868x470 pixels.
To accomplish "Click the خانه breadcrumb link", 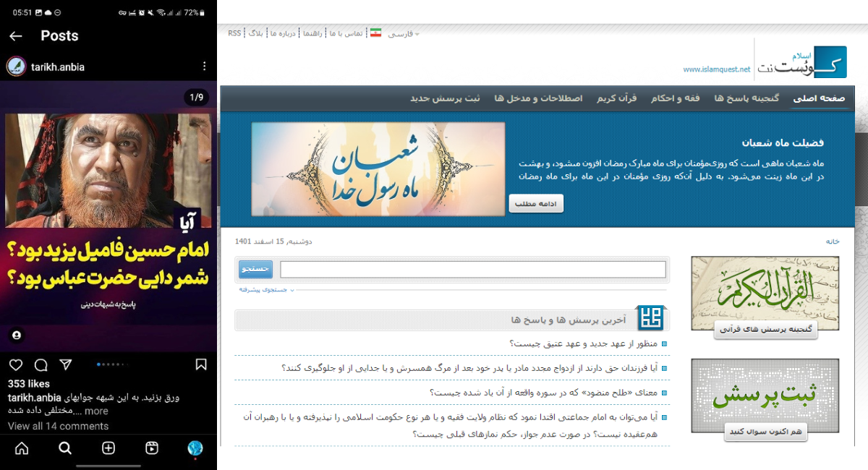I will pyautogui.click(x=833, y=242).
